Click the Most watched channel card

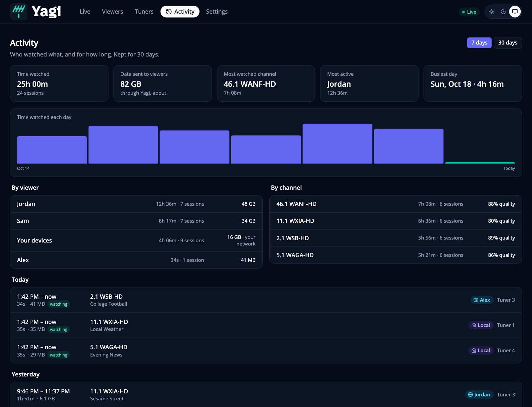[266, 83]
